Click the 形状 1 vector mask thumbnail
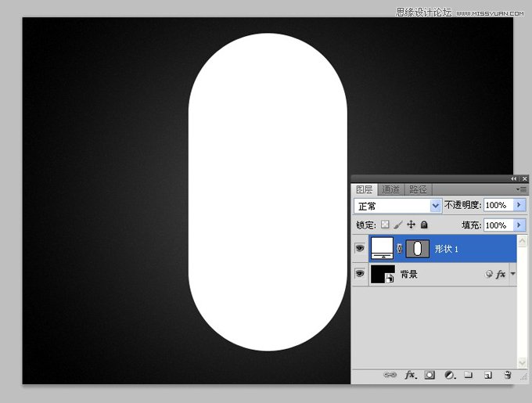Screen dimensions: 532x403 (418, 248)
